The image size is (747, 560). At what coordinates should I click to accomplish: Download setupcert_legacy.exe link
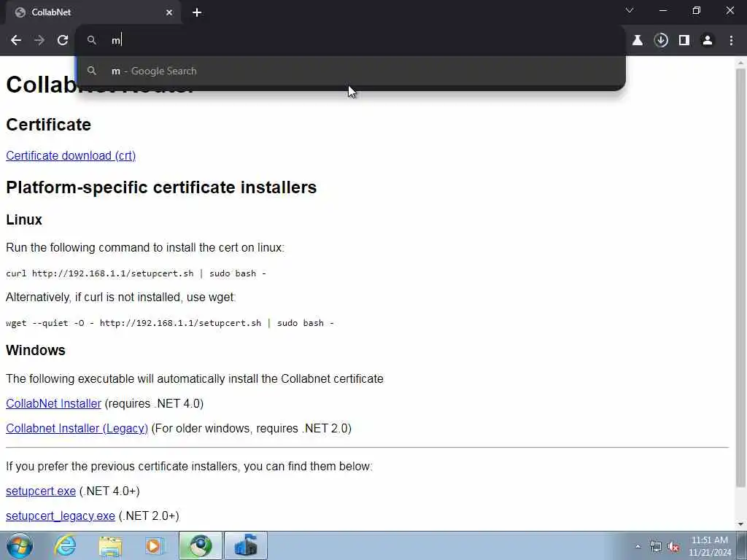tap(60, 516)
